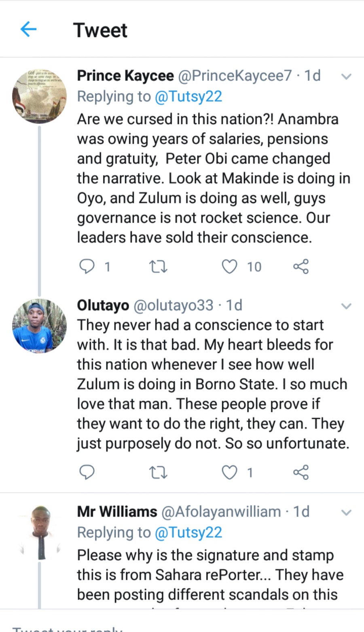Retweet Olutayo's tweet
Viewport: 364px width, 632px height.
158,472
